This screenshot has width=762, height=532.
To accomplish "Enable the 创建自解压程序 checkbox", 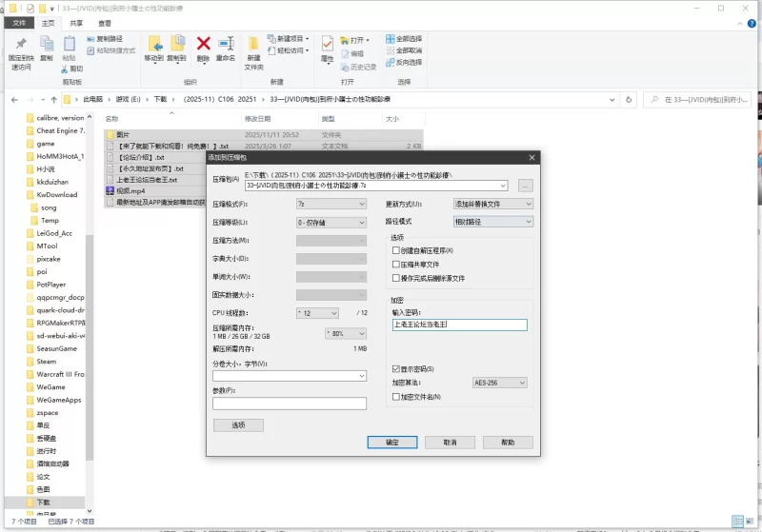I will coord(396,250).
